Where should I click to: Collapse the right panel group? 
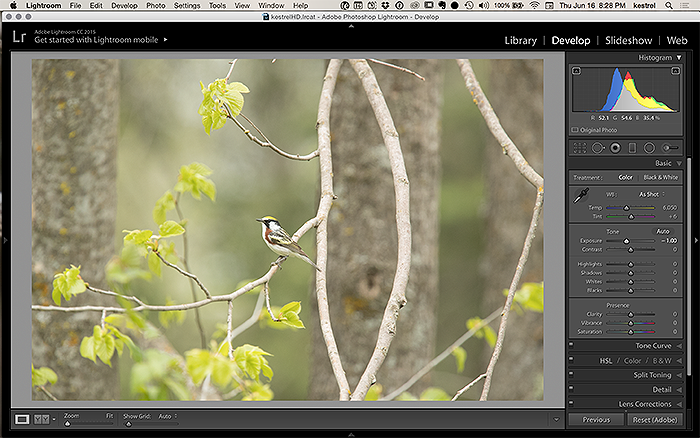point(696,240)
